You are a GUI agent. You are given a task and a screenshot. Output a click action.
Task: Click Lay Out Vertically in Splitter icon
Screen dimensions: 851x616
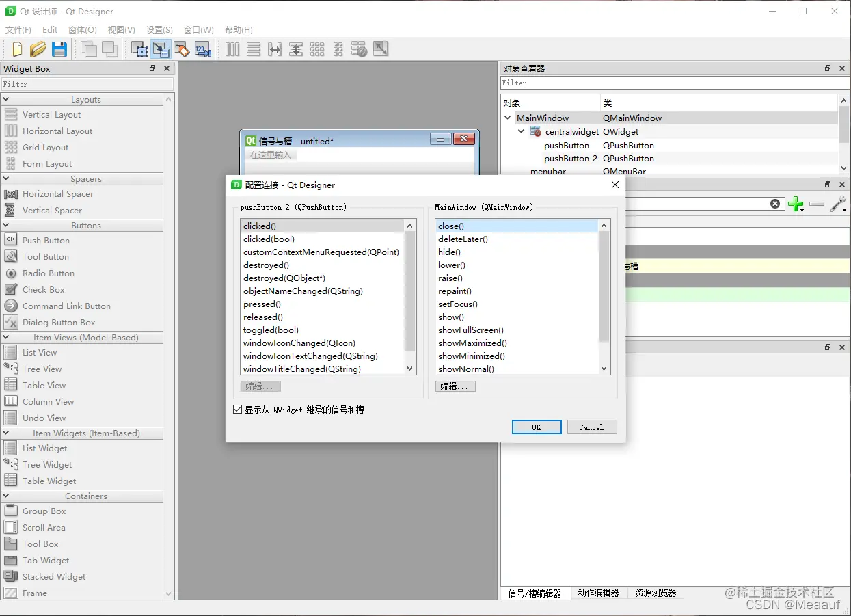[296, 49]
